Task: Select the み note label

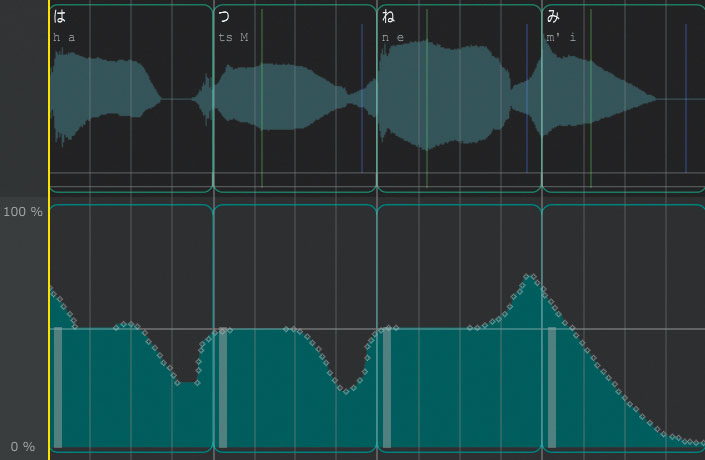Action: click(553, 17)
